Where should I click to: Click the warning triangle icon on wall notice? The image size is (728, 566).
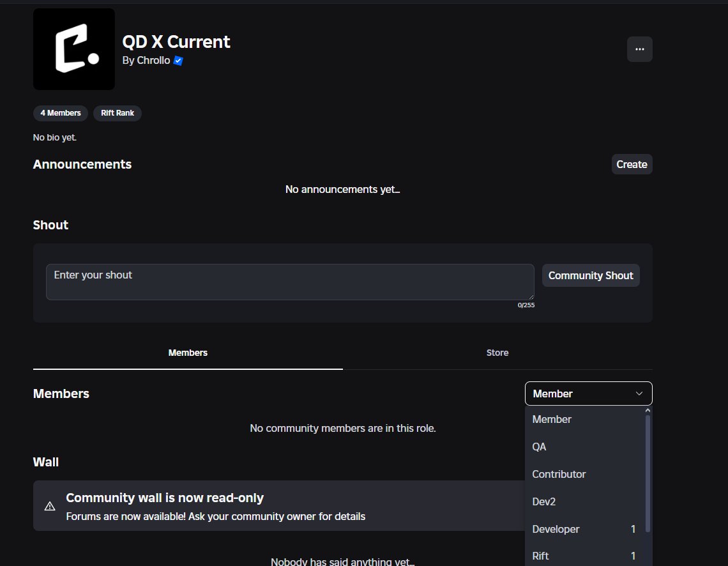point(50,506)
